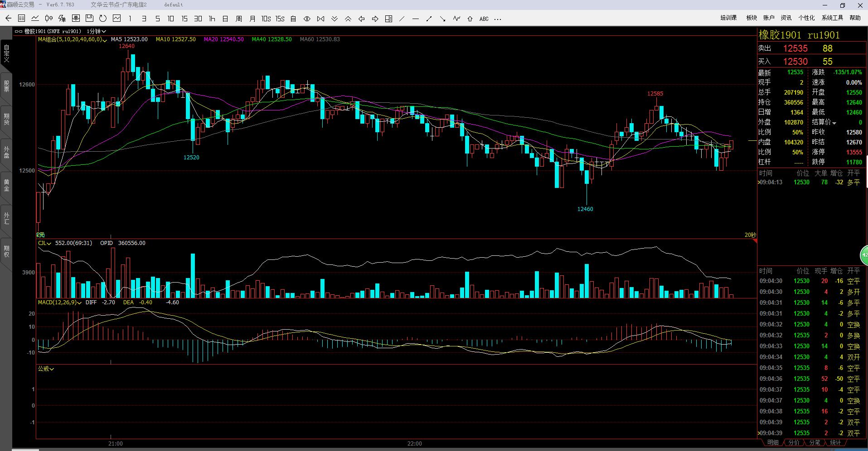Click the save disk icon
868x451 pixels.
89,19
